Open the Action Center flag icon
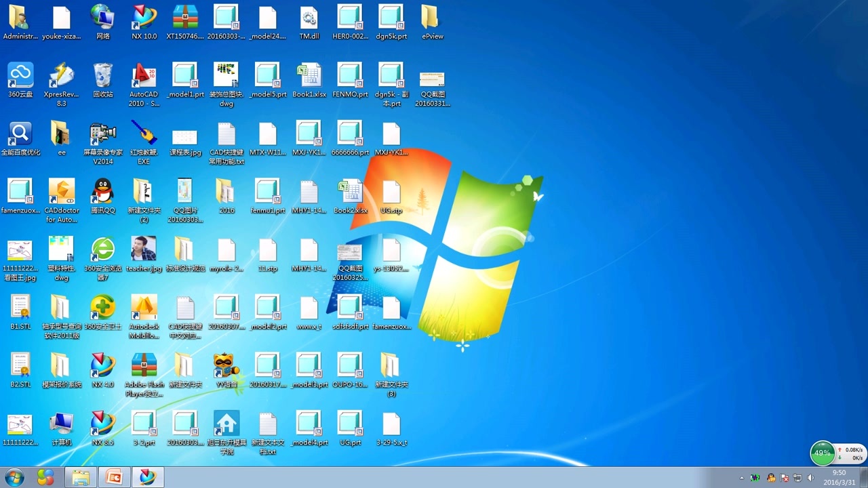 coord(785,478)
